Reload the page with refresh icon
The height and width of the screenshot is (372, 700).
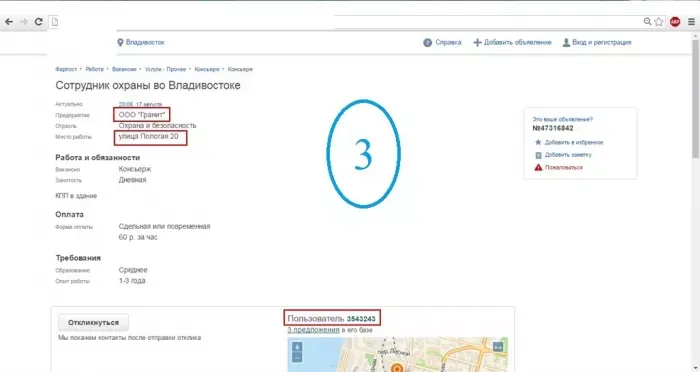(39, 21)
